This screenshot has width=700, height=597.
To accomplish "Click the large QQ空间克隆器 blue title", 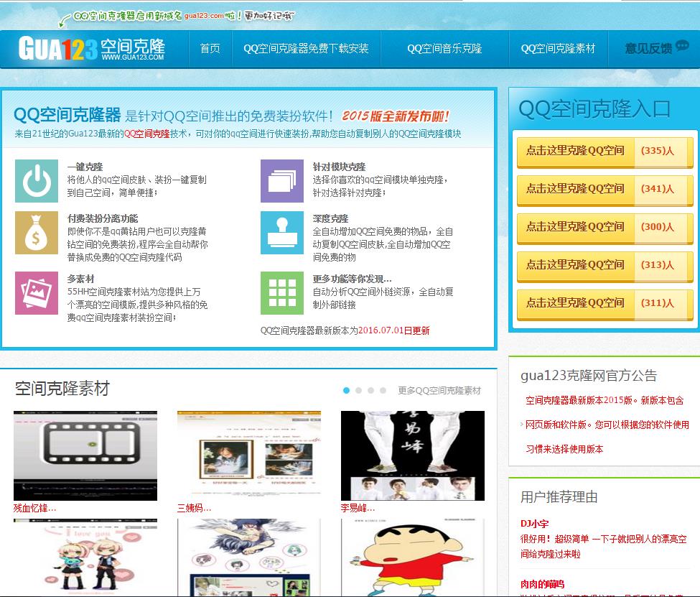I will point(67,115).
